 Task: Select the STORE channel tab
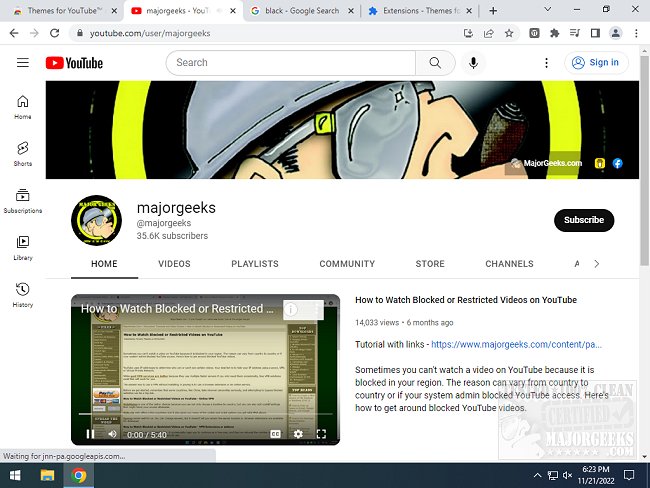430,264
